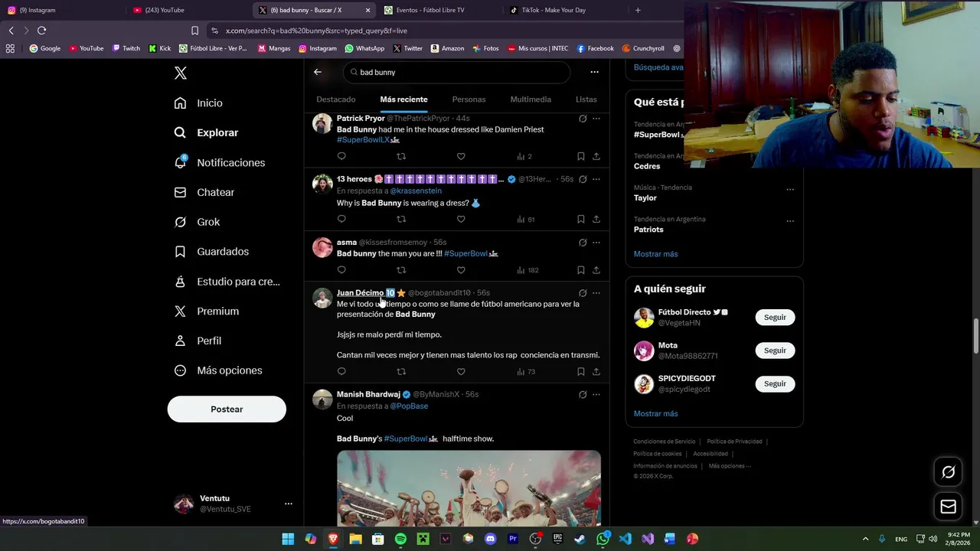Click the Postear button
The width and height of the screenshot is (980, 551).
(227, 409)
